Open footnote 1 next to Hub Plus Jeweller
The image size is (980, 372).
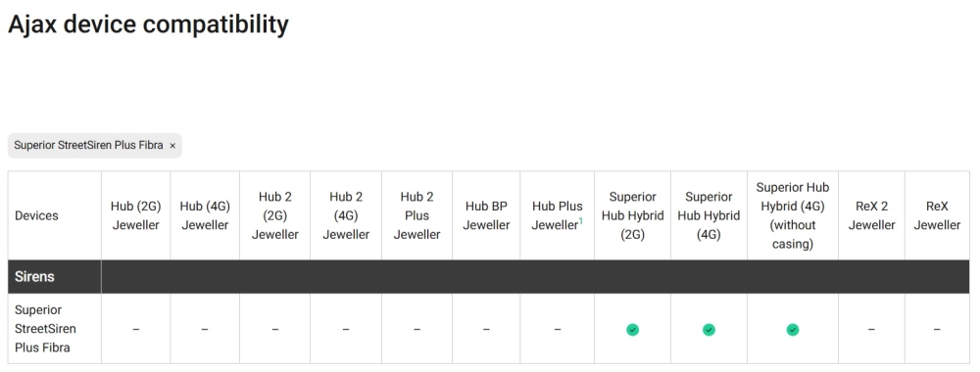coord(580,221)
